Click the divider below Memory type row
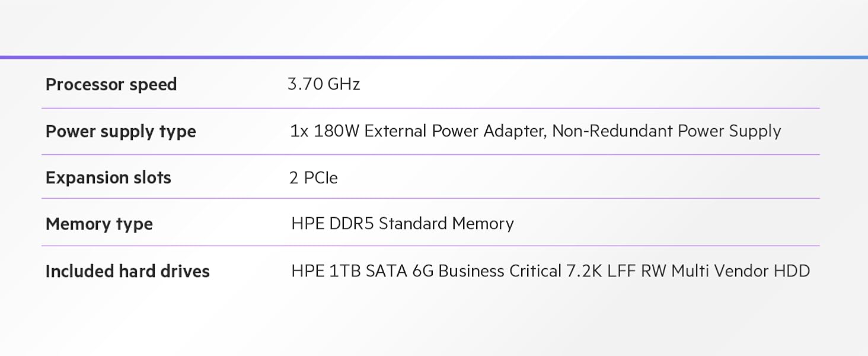Image resolution: width=868 pixels, height=356 pixels. [x=430, y=246]
